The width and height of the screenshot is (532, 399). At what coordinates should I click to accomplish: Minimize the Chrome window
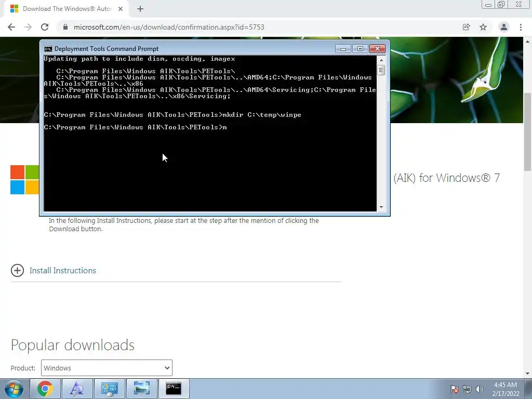pyautogui.click(x=488, y=5)
